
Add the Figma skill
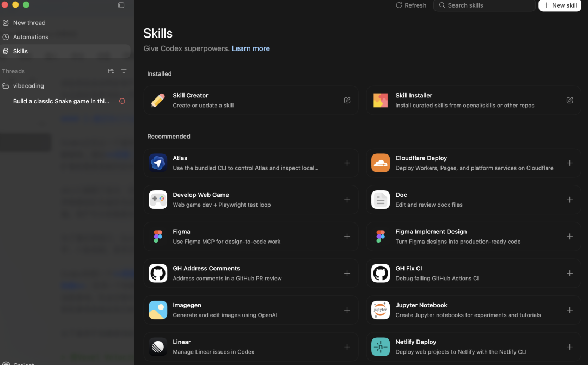point(347,237)
